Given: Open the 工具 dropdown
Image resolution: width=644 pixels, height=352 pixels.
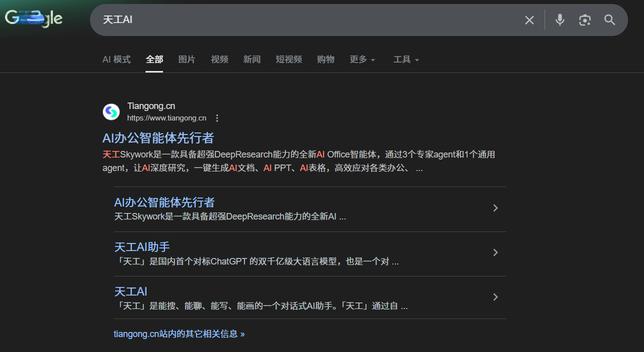Looking at the screenshot, I should point(406,59).
